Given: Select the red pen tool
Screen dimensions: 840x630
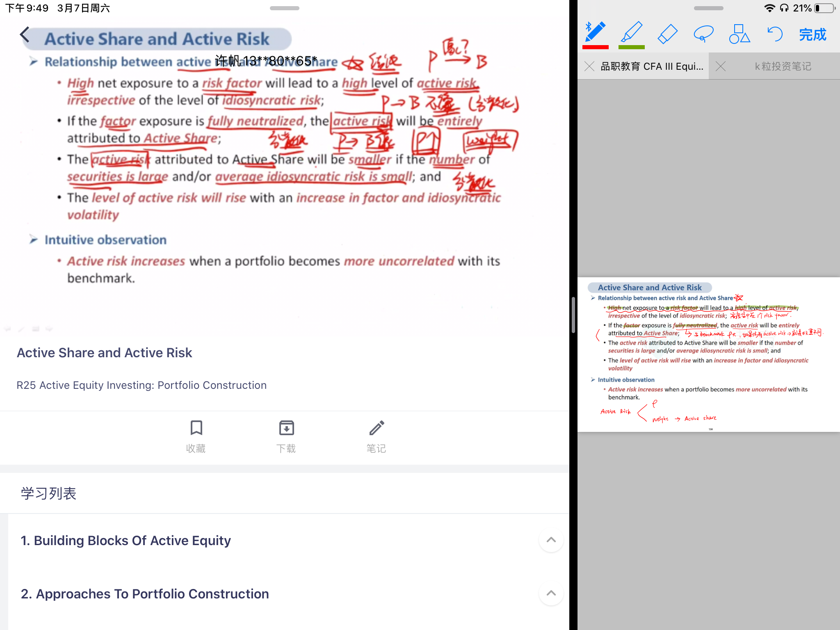Looking at the screenshot, I should (x=596, y=34).
